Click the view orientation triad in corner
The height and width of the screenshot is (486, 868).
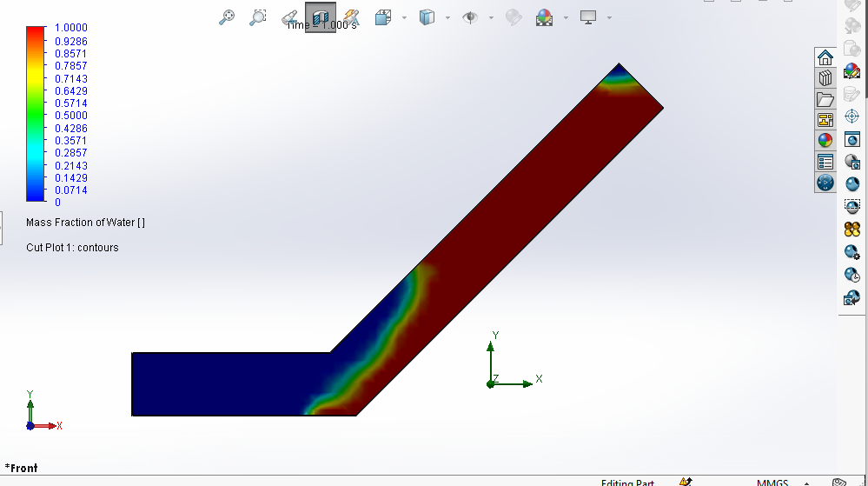pos(43,411)
